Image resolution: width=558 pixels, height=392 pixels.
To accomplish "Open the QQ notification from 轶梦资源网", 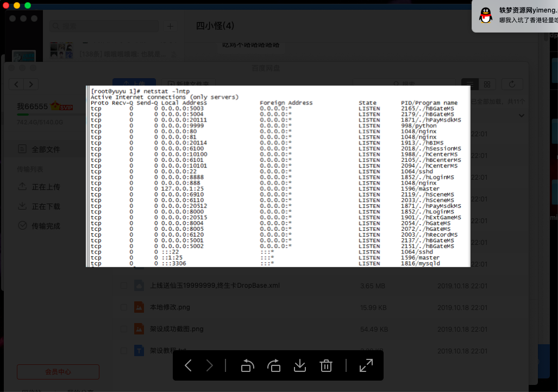I will (515, 16).
